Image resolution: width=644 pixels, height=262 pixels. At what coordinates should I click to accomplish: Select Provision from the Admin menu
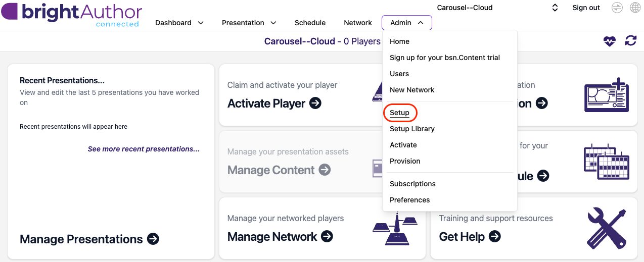point(405,161)
